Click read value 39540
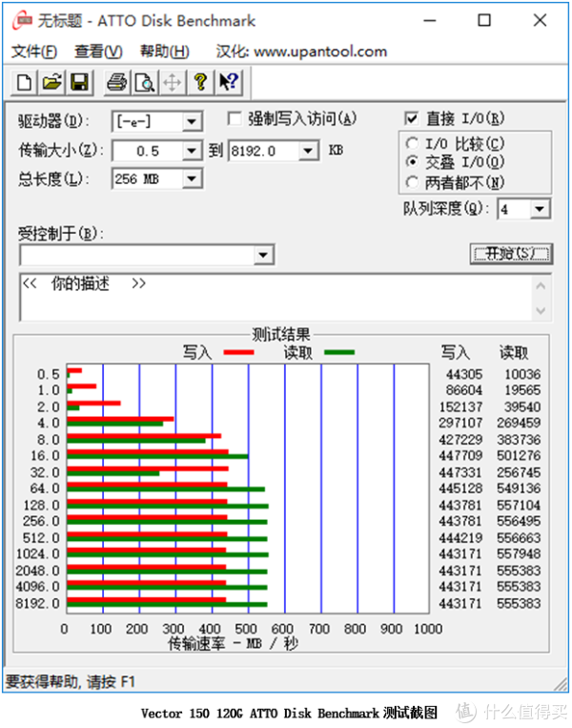The height and width of the screenshot is (728, 572). (522, 407)
